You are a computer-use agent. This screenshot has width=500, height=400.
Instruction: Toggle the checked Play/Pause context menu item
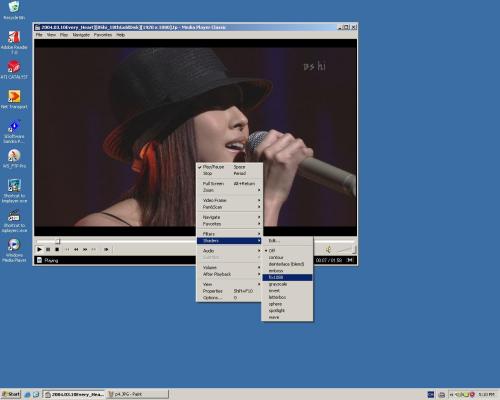click(x=229, y=167)
